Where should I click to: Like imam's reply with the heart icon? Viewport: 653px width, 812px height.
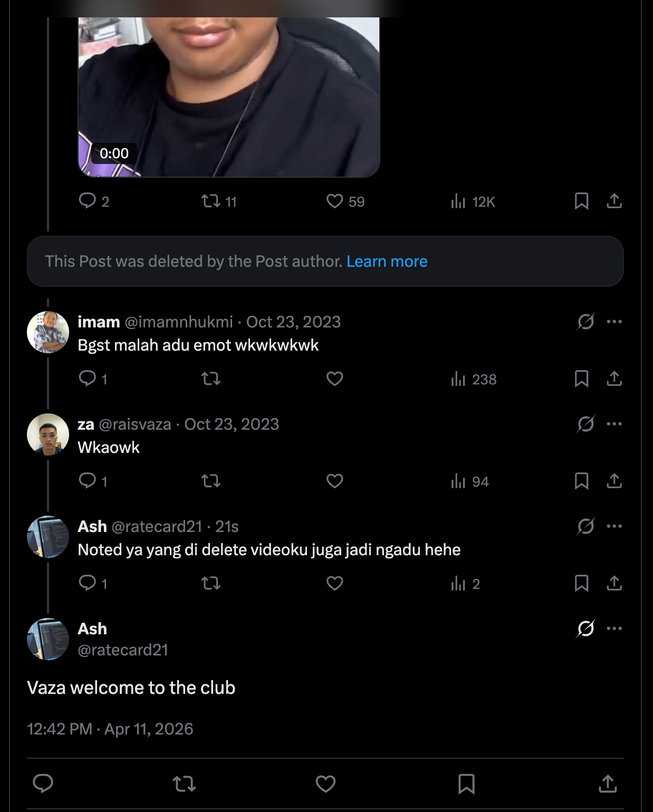coord(334,379)
